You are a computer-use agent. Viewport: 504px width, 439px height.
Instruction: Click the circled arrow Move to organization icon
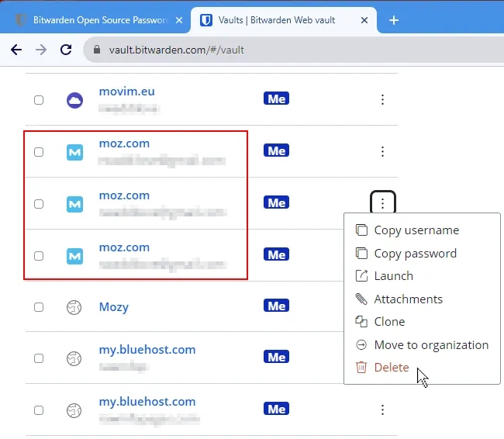coord(361,345)
